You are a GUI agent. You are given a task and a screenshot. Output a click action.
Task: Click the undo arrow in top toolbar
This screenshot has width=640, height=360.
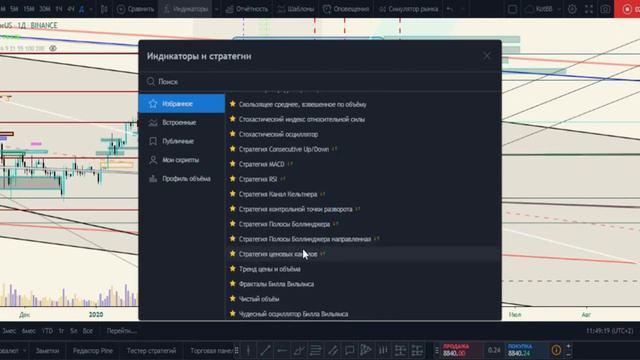(449, 9)
